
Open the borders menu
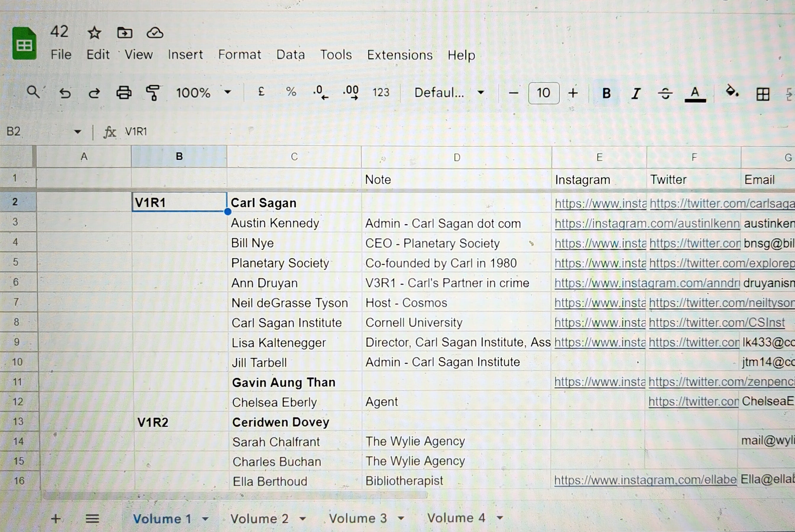click(763, 94)
